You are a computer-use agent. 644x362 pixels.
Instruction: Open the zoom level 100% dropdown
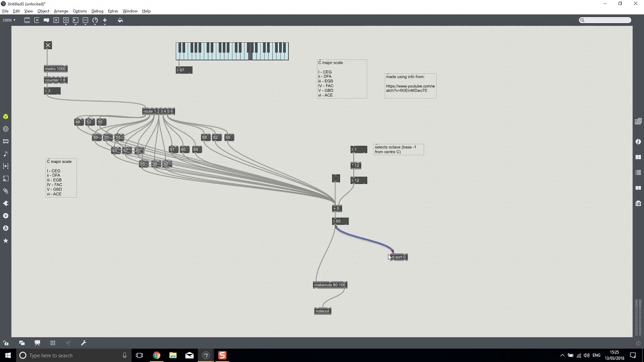(x=8, y=20)
